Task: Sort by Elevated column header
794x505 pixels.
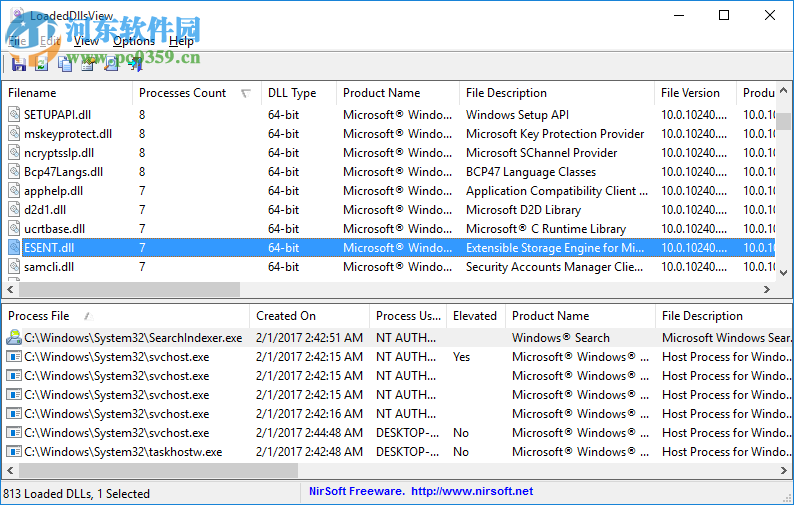Action: tap(474, 316)
